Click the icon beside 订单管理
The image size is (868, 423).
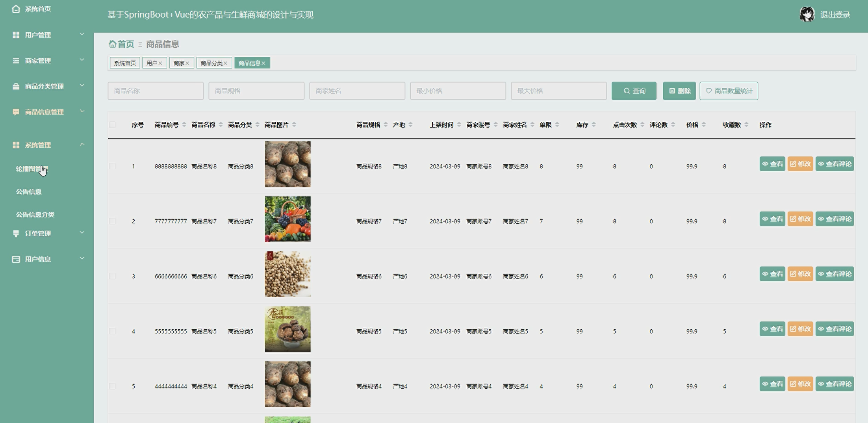(16, 234)
